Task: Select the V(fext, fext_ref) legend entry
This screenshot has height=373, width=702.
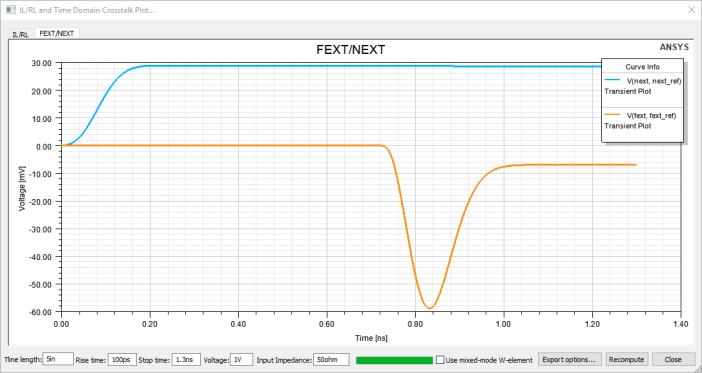Action: 651,116
